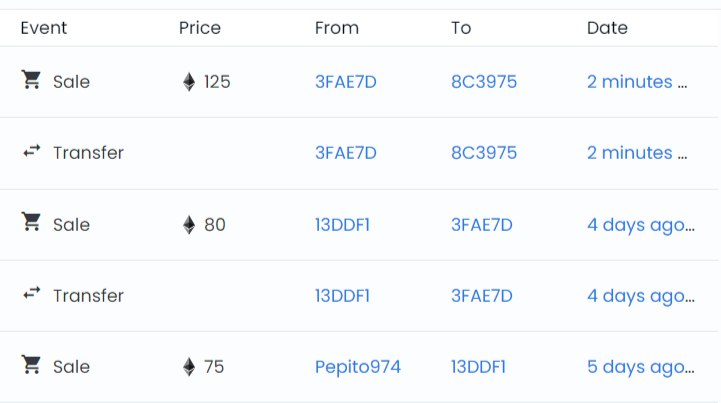This screenshot has width=721, height=403.
Task: Open the 13DDF1 sender link in the 80 sale
Action: (342, 225)
